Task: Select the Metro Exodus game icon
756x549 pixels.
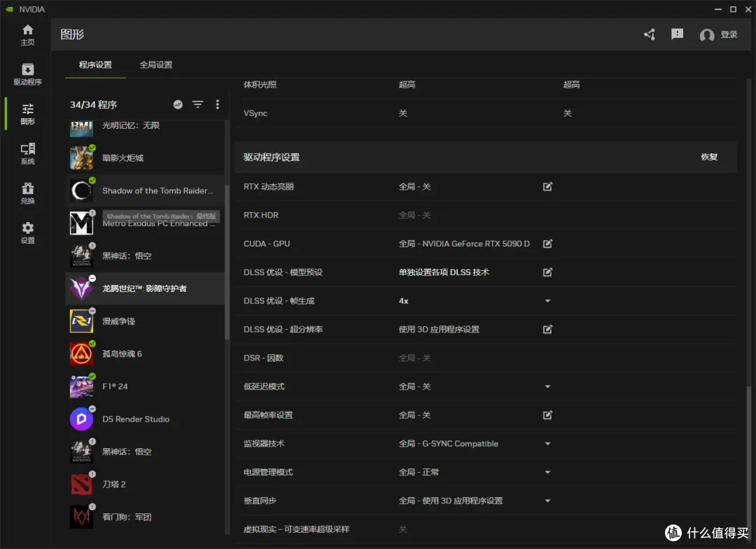Action: (x=81, y=223)
